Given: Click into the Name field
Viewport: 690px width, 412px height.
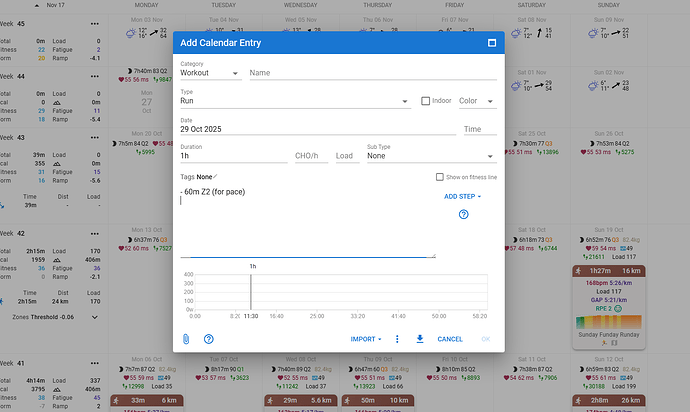Looking at the screenshot, I should [372, 73].
